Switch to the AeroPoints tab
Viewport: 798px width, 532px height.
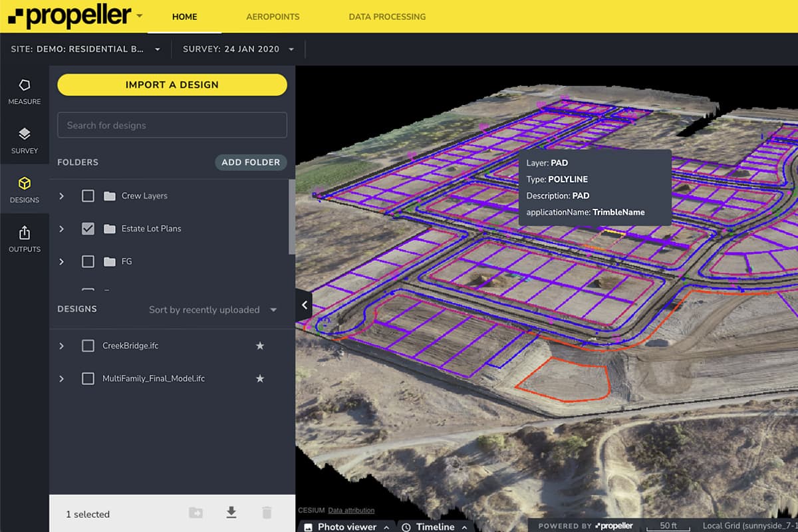click(273, 17)
